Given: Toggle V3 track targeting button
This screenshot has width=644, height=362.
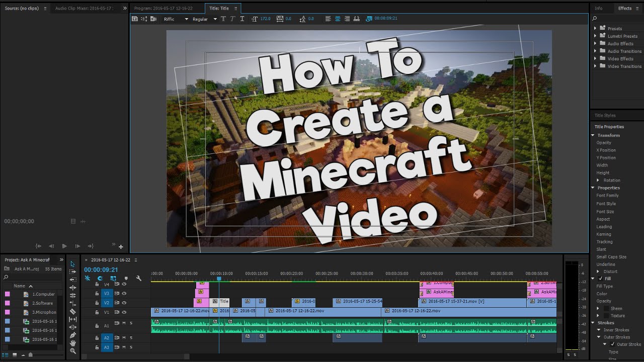Looking at the screenshot, I should click(107, 293).
